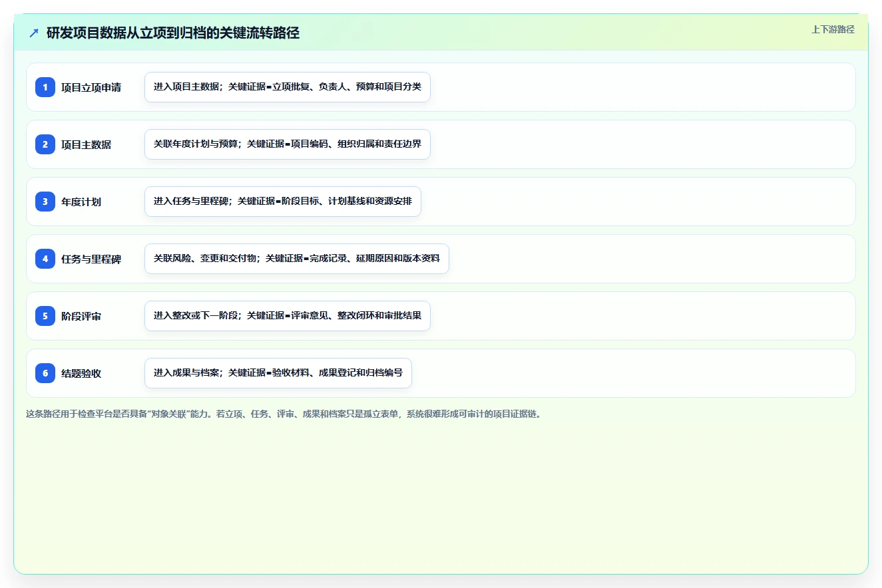Click the arrow icon beside the title
This screenshot has height=588, width=882.
pyautogui.click(x=34, y=33)
